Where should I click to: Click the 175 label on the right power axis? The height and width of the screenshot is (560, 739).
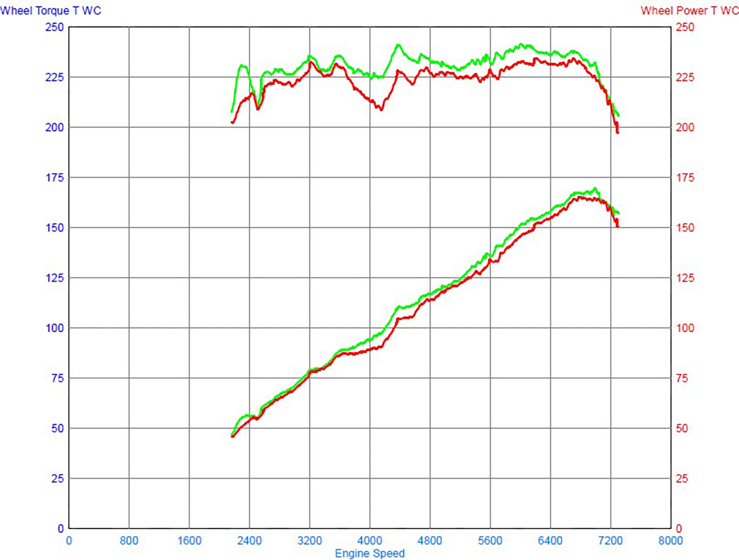685,177
